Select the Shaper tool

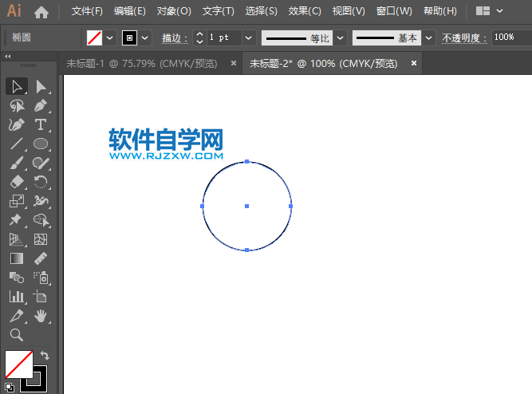(x=41, y=164)
